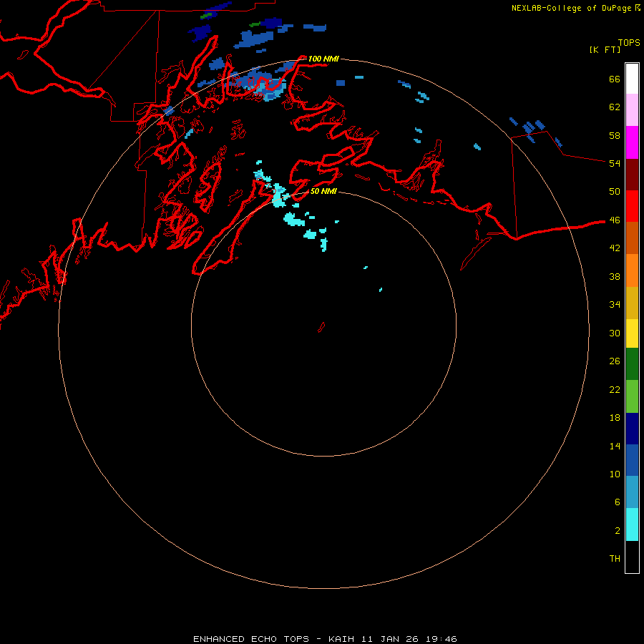Select the navy blue legend swatch
644x644 pixels.
click(x=632, y=429)
